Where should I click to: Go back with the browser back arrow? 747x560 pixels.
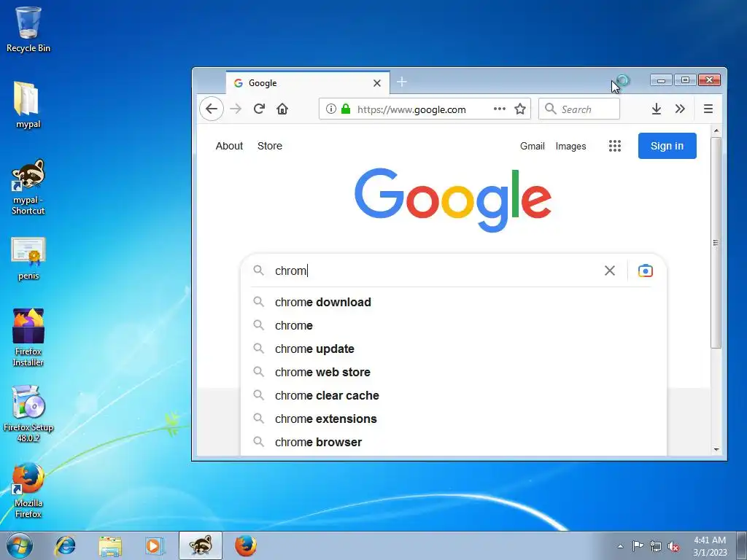212,109
